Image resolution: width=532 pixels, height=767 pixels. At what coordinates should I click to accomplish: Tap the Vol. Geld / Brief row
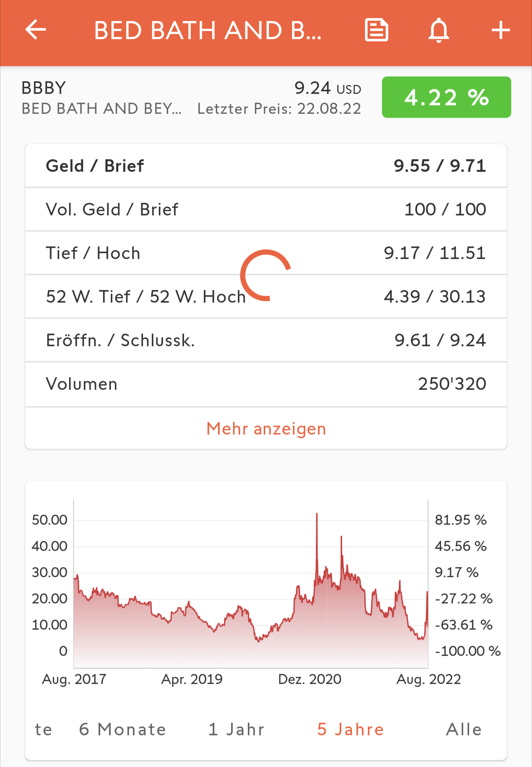click(266, 209)
